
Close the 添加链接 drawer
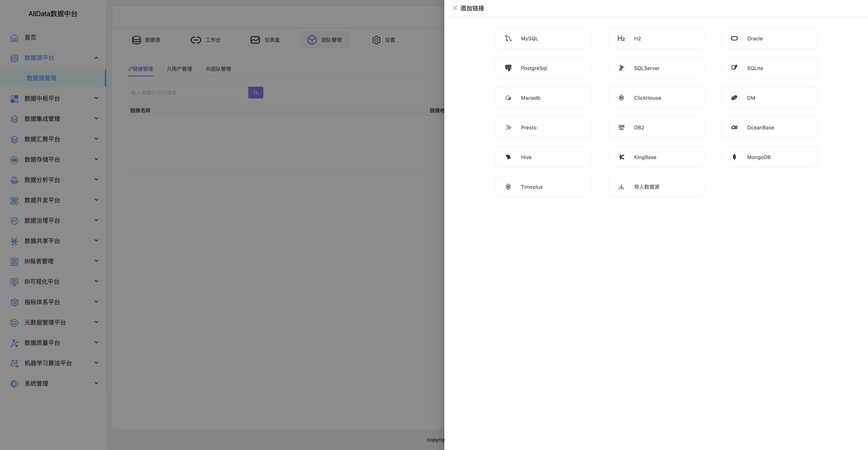tap(455, 8)
